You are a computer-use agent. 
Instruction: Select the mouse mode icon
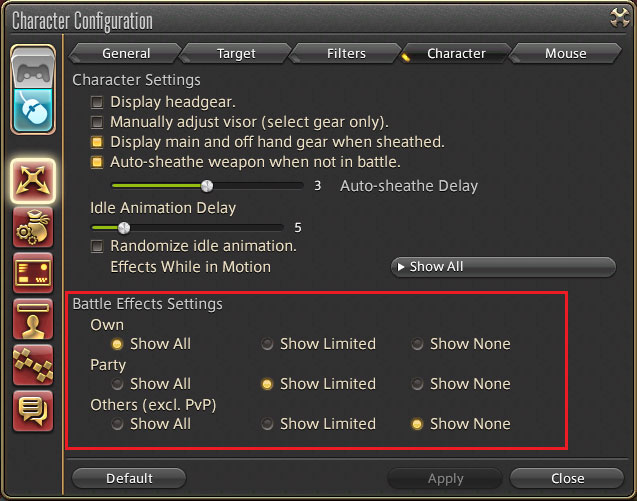(33, 110)
